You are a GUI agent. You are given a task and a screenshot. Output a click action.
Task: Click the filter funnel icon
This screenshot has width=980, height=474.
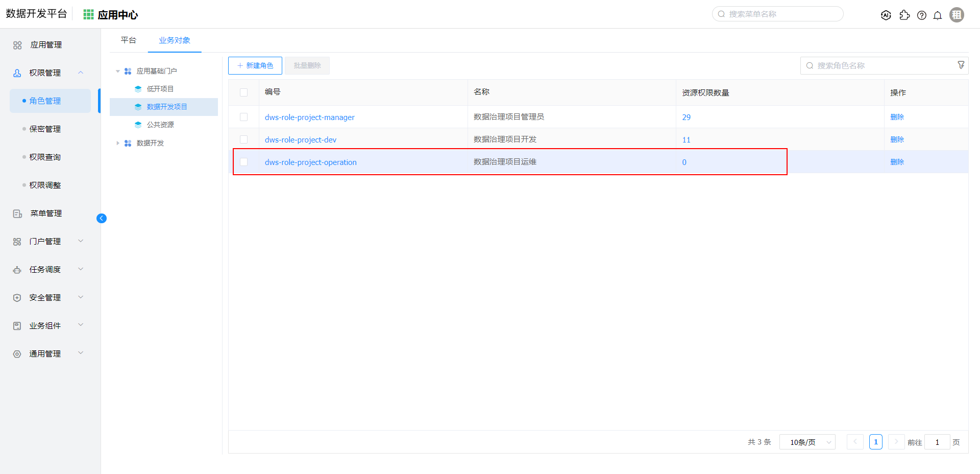point(961,65)
